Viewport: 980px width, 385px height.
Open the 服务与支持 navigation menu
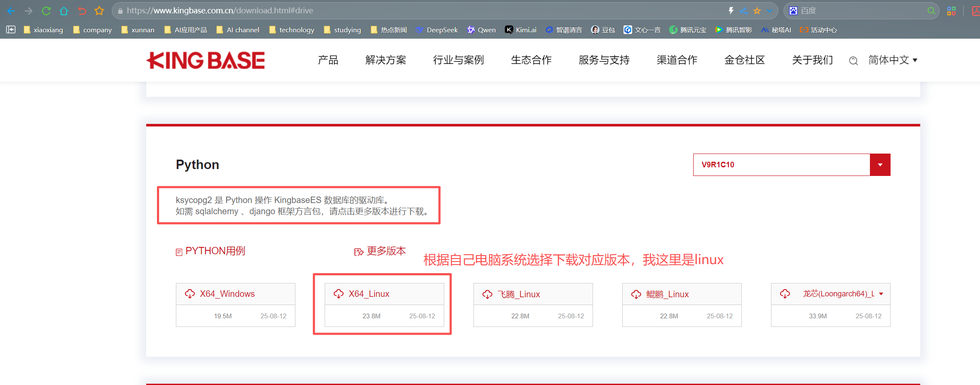(x=604, y=60)
